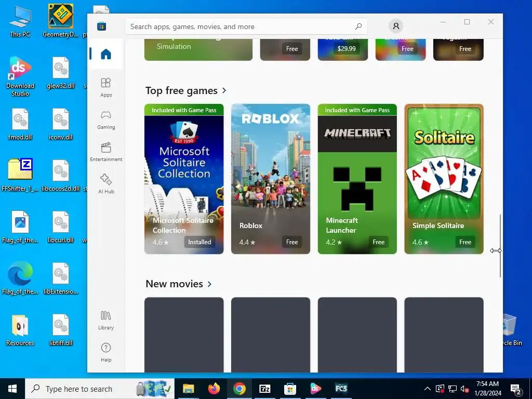The height and width of the screenshot is (399, 532).
Task: Open the Download Studio desktop shortcut
Action: (20, 77)
